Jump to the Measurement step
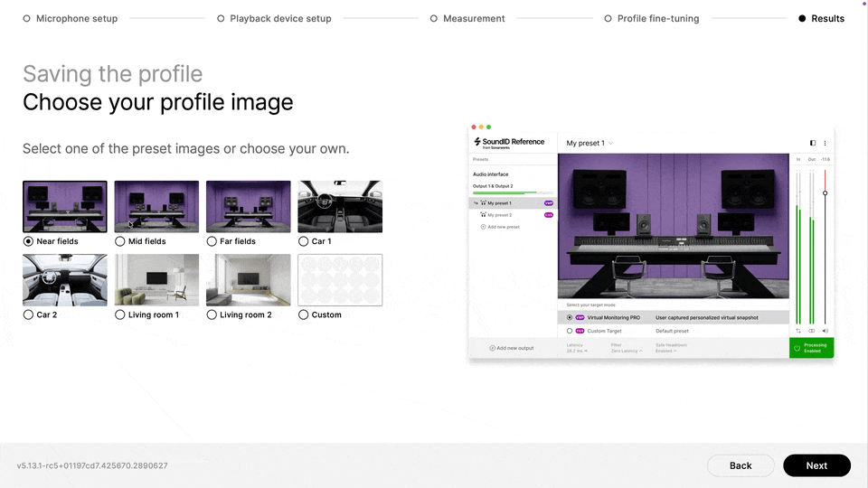 coord(467,18)
